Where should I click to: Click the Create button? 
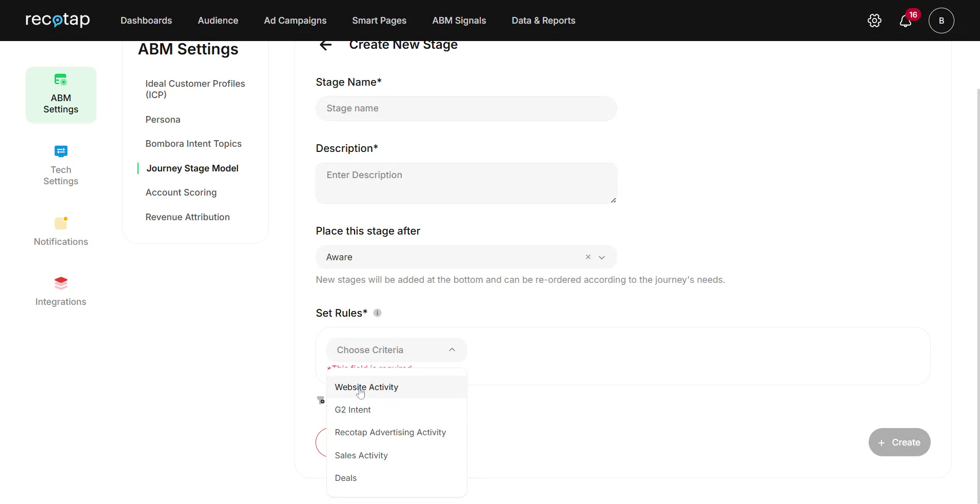coord(898,442)
